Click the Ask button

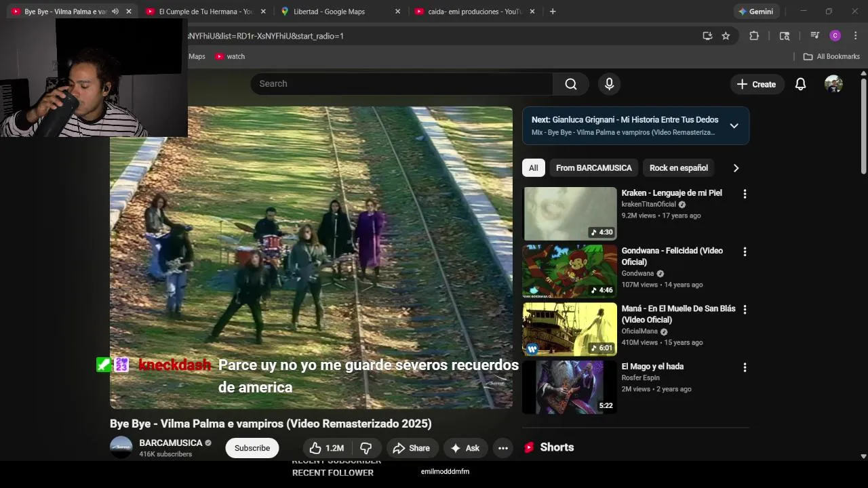point(465,448)
